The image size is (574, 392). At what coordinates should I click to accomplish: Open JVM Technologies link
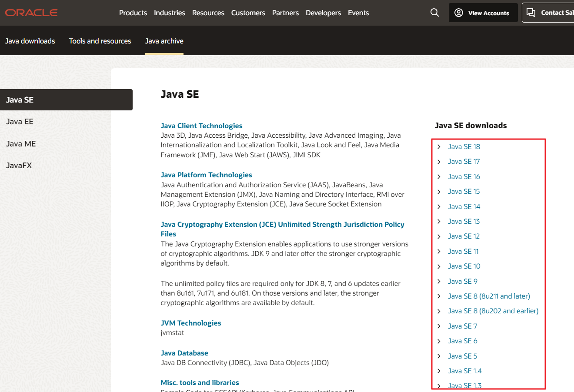click(191, 323)
